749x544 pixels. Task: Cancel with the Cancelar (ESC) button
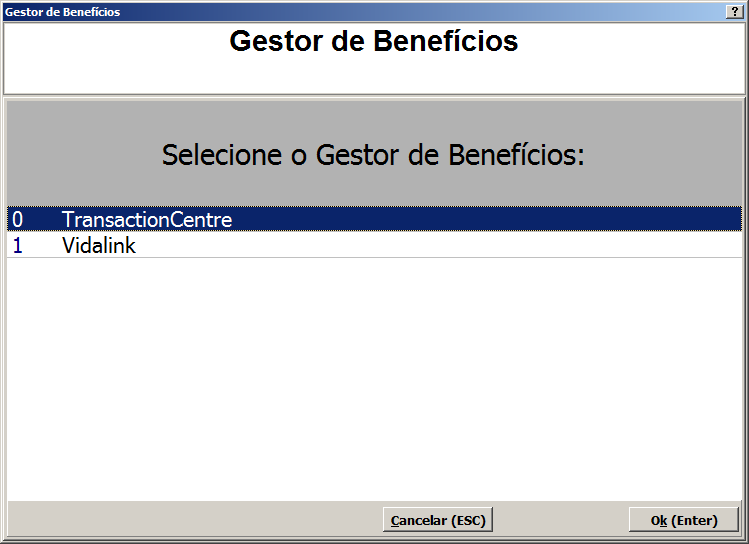tap(438, 520)
